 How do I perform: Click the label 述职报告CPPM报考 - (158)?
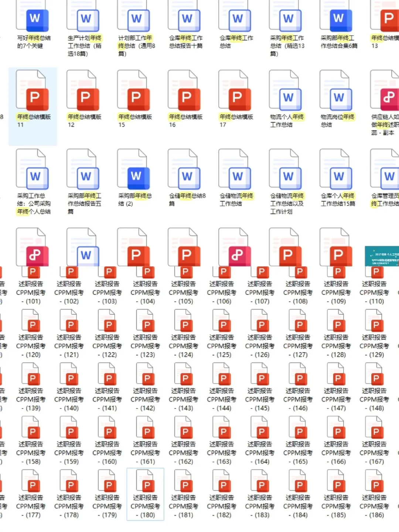pos(31,453)
